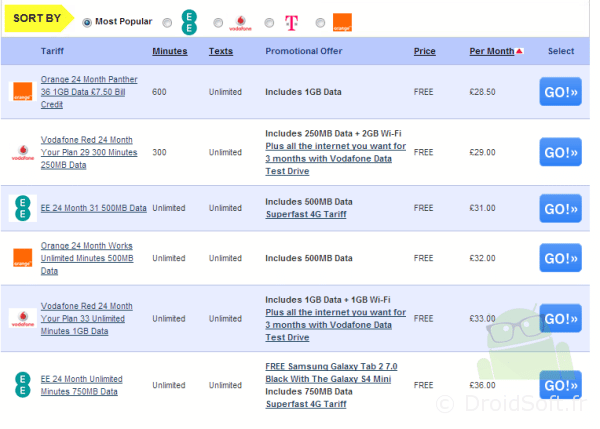600x429 pixels.
Task: Open EE 24 Month 31 500MB Data link
Action: (x=94, y=208)
